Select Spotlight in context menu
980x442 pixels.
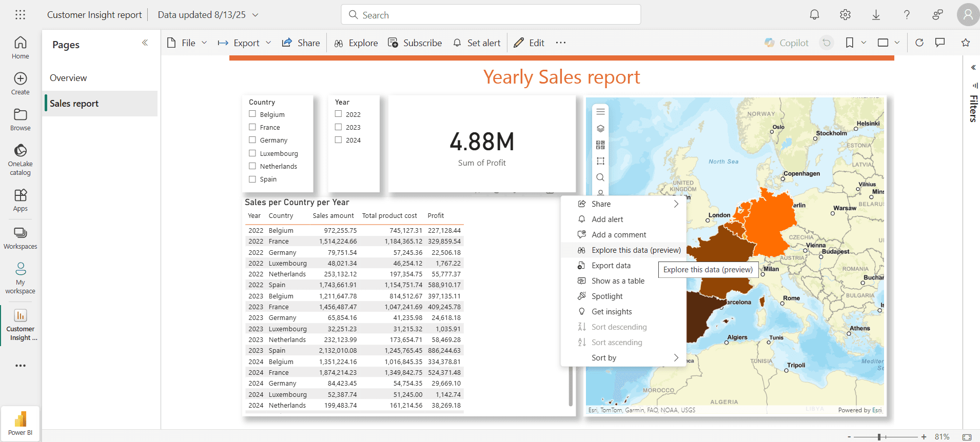click(624, 296)
